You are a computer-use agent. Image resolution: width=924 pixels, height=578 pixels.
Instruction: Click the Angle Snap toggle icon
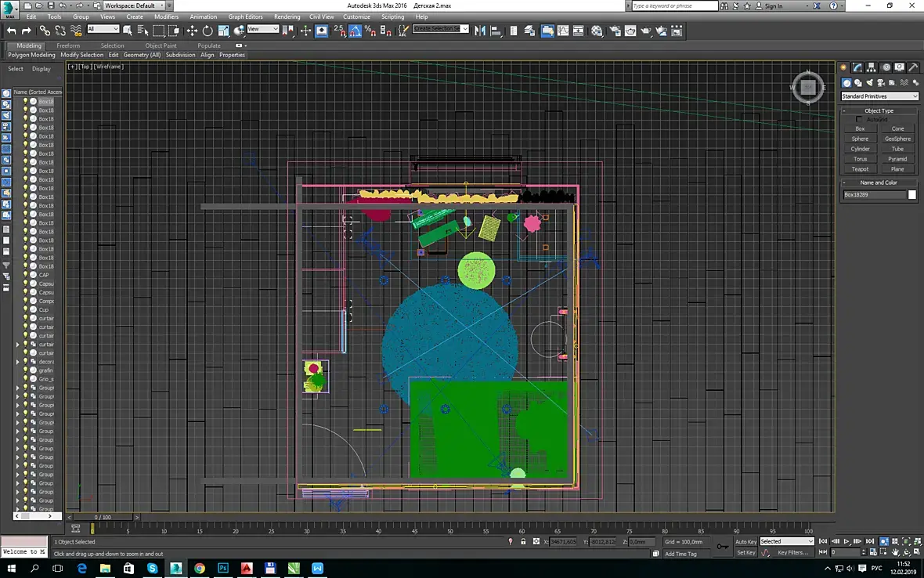355,31
